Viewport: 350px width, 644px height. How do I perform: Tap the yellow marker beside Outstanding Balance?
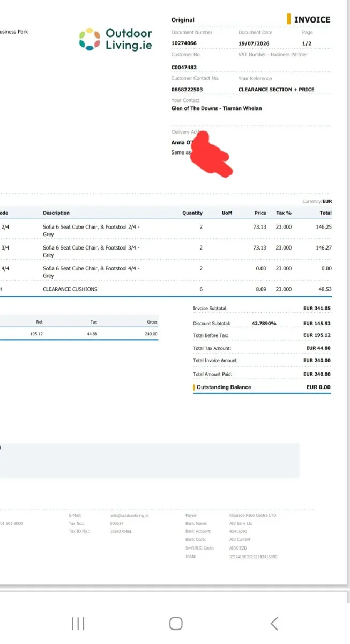pyautogui.click(x=194, y=387)
